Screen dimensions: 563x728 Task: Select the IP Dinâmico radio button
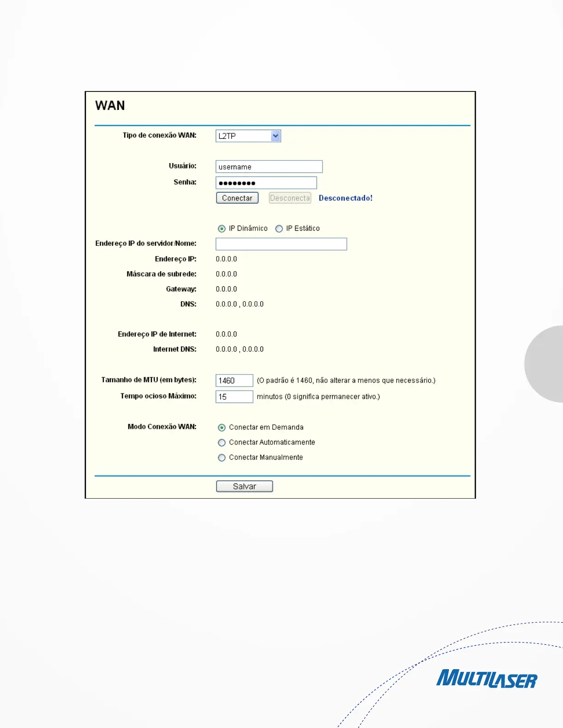[222, 228]
